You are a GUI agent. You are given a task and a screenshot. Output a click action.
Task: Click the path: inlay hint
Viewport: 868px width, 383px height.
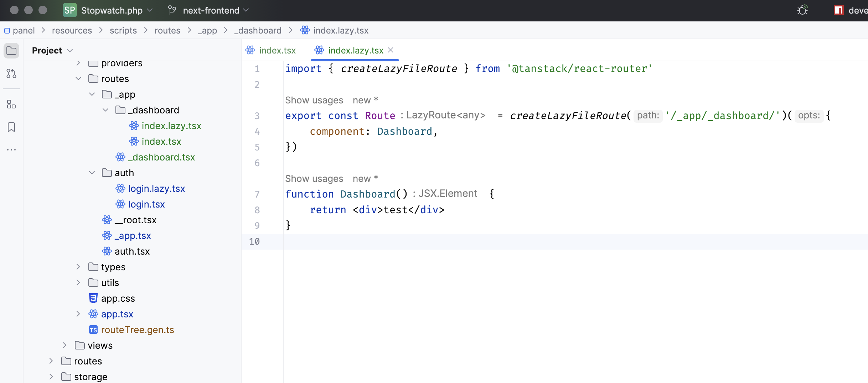tap(648, 116)
